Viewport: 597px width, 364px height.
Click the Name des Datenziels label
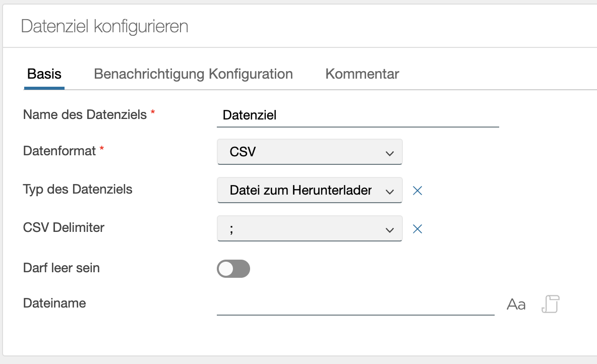pyautogui.click(x=85, y=114)
